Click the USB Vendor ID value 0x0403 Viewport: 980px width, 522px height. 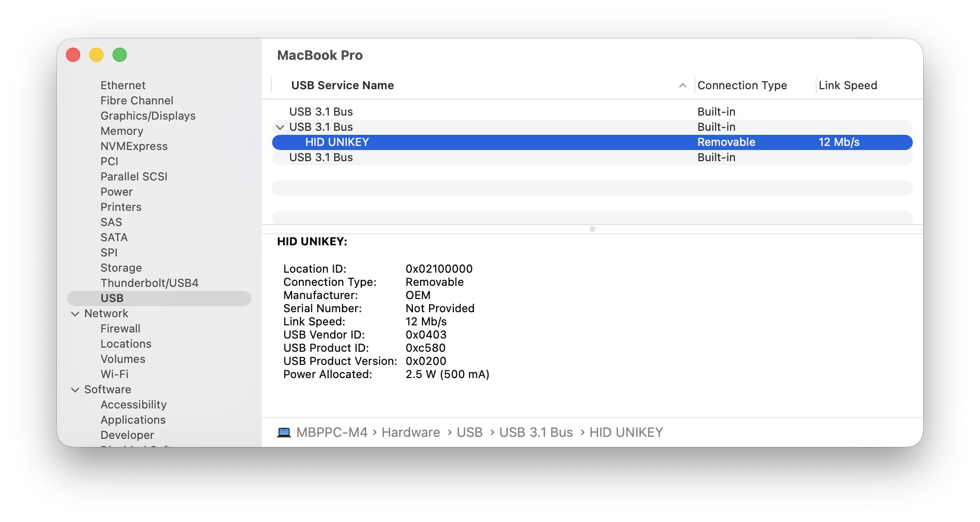[426, 334]
